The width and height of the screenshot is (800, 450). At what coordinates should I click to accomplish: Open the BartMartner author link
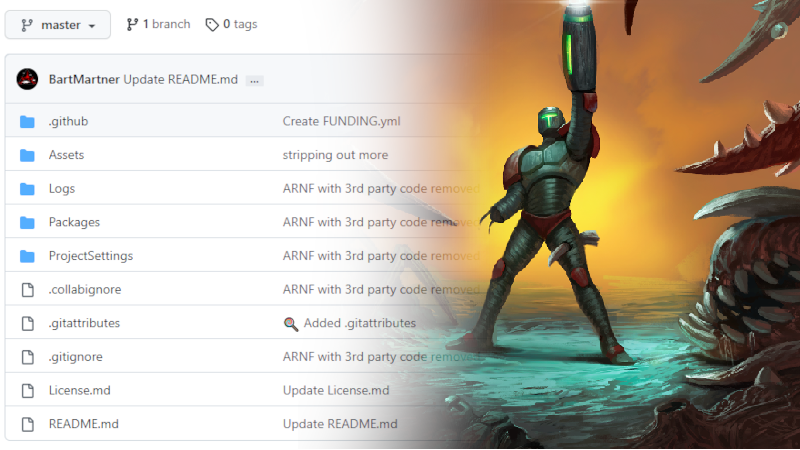(x=84, y=80)
